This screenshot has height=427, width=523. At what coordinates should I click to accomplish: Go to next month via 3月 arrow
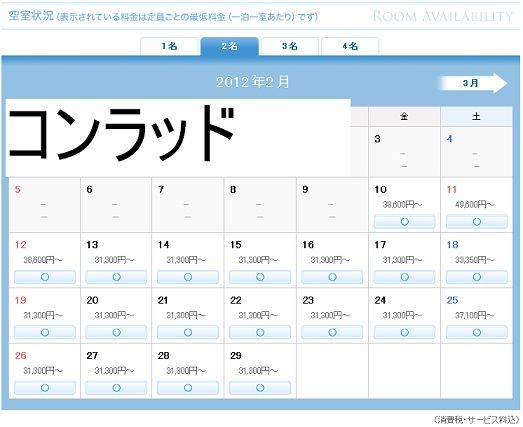pyautogui.click(x=473, y=83)
